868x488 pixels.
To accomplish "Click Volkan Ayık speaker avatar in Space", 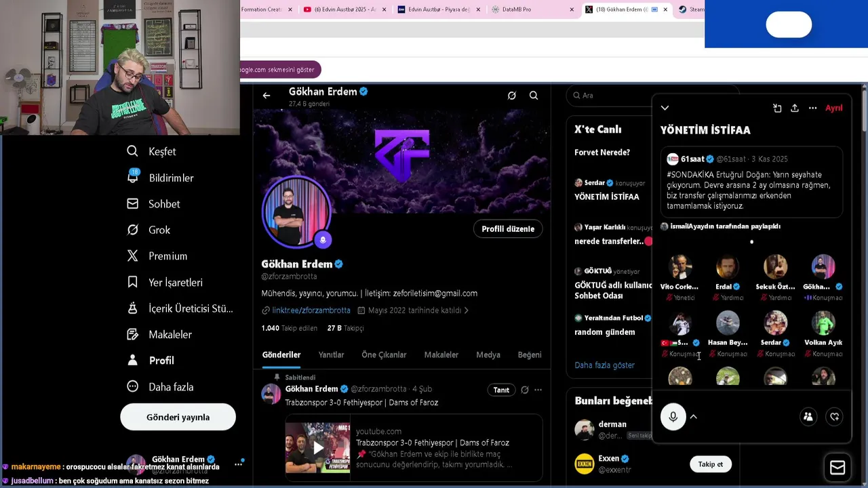I will click(823, 323).
